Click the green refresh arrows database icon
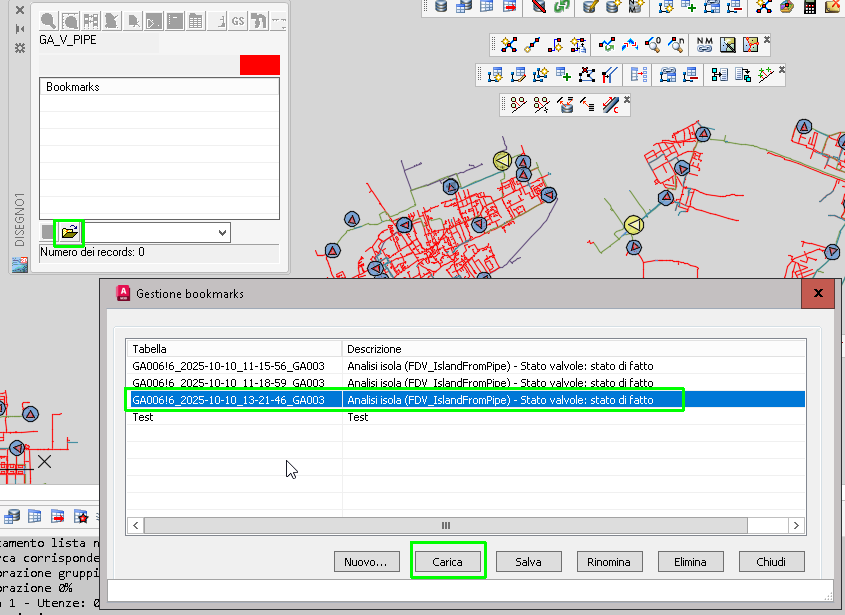 coord(561,6)
